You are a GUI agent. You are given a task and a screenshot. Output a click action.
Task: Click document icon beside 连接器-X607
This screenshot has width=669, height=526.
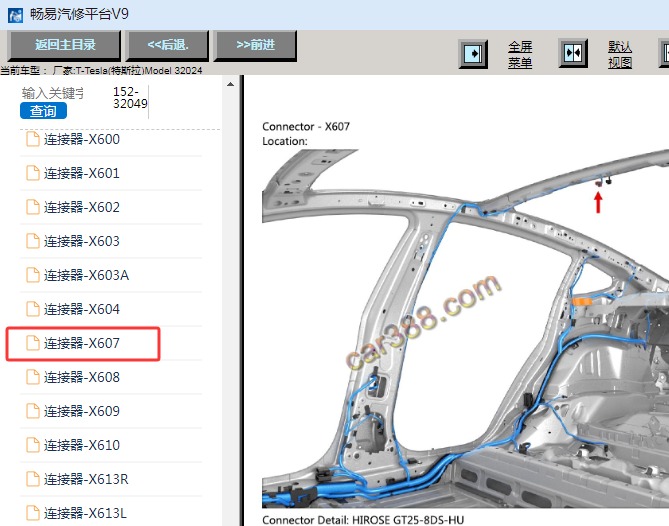pos(33,343)
